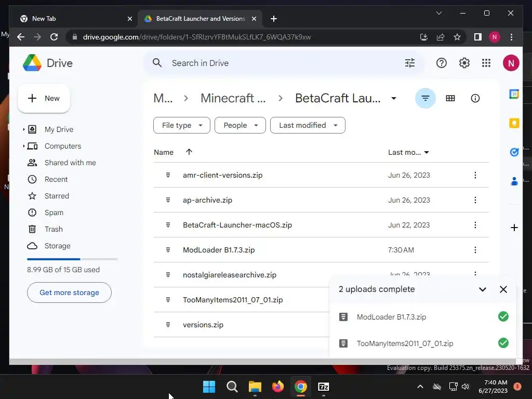The width and height of the screenshot is (532, 399).
Task: Collapse the uploads complete panel
Action: (x=483, y=289)
